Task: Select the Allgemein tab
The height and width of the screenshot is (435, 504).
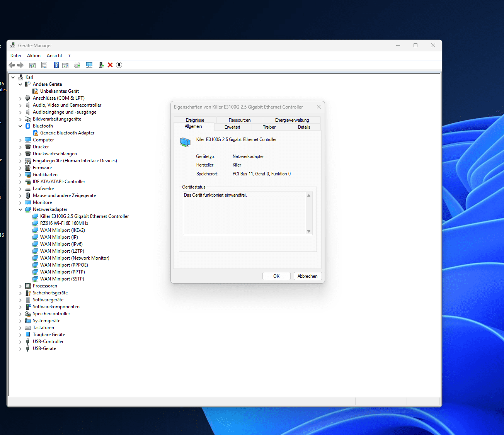Action: 193,126
